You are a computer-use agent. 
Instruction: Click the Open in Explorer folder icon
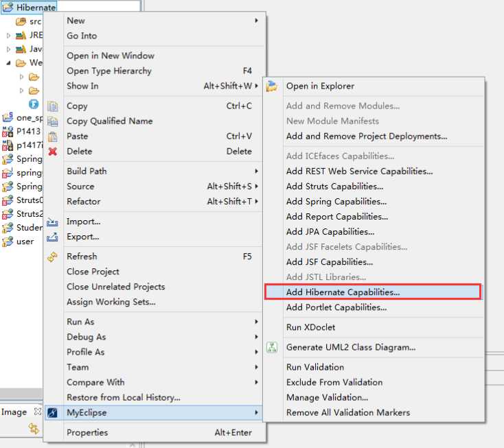pyautogui.click(x=272, y=86)
